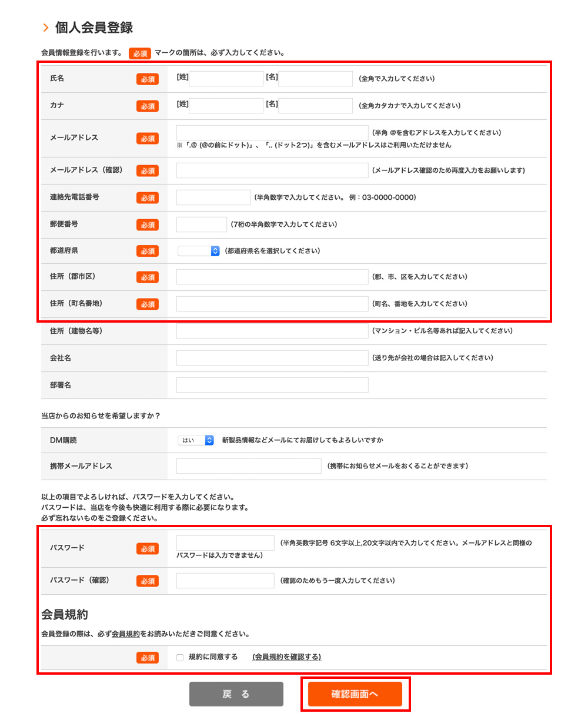The width and height of the screenshot is (588, 727).
Task: Focus the 氏名 名 input field
Action: [x=315, y=79]
